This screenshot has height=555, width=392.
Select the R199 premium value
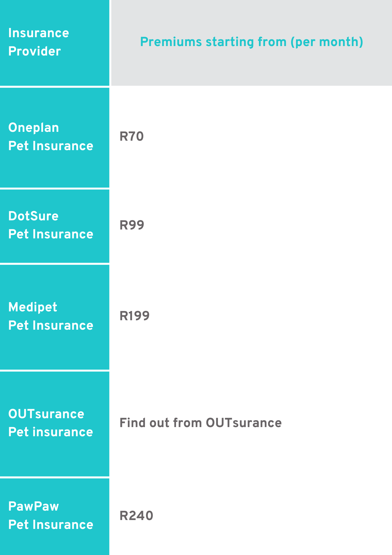(134, 316)
